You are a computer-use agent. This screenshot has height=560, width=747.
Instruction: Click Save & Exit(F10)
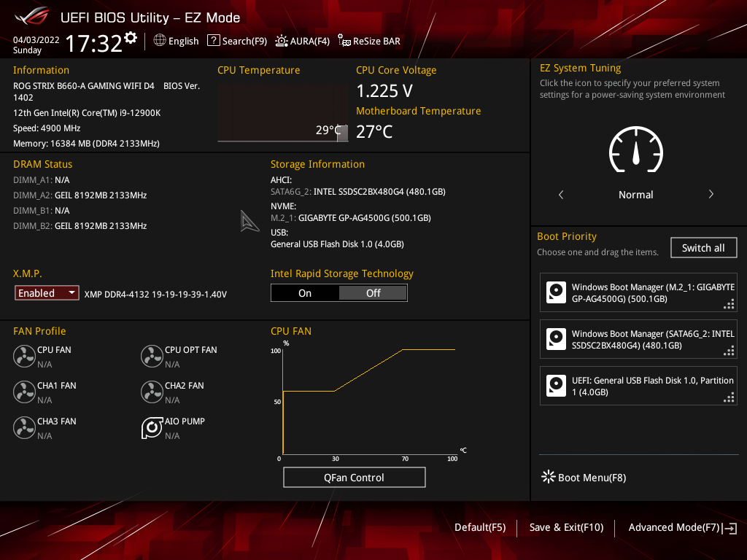point(566,527)
